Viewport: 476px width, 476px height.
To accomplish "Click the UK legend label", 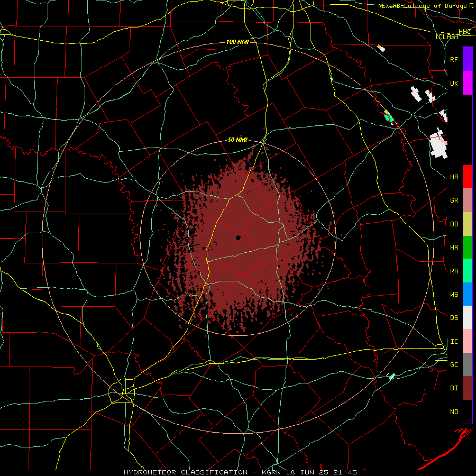I will click(454, 83).
